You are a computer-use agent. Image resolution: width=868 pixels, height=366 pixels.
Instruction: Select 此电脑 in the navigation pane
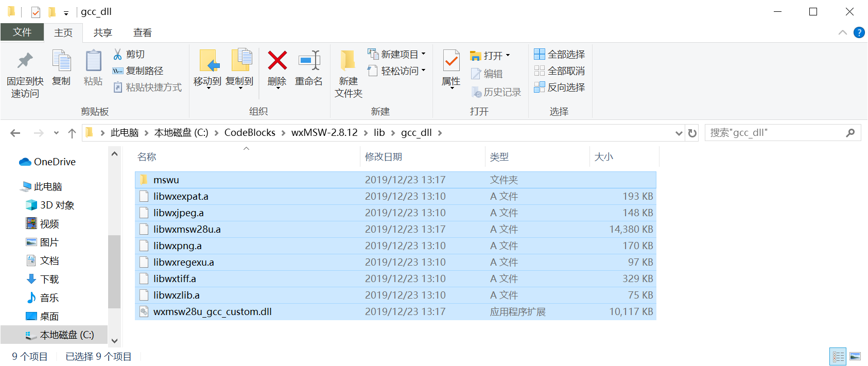tap(42, 186)
